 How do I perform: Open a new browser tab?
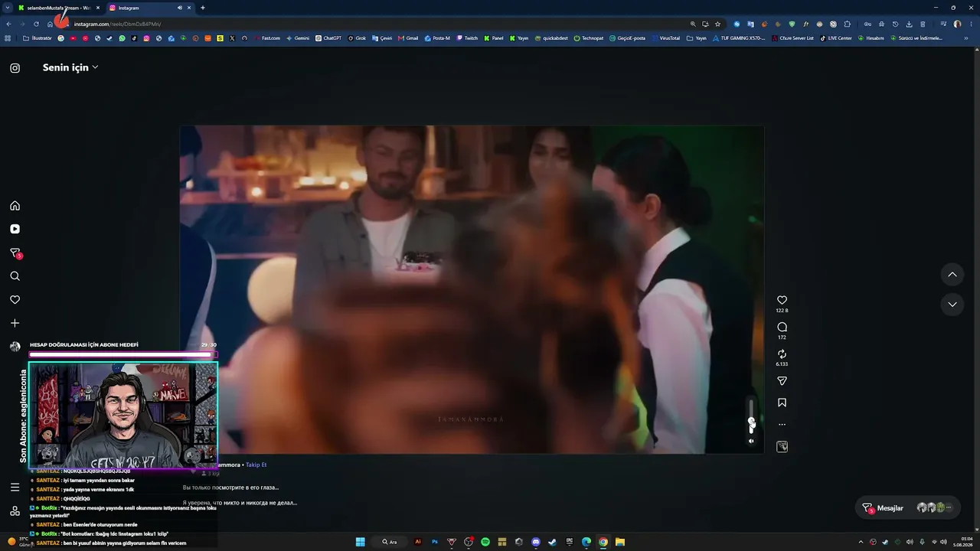point(203,8)
